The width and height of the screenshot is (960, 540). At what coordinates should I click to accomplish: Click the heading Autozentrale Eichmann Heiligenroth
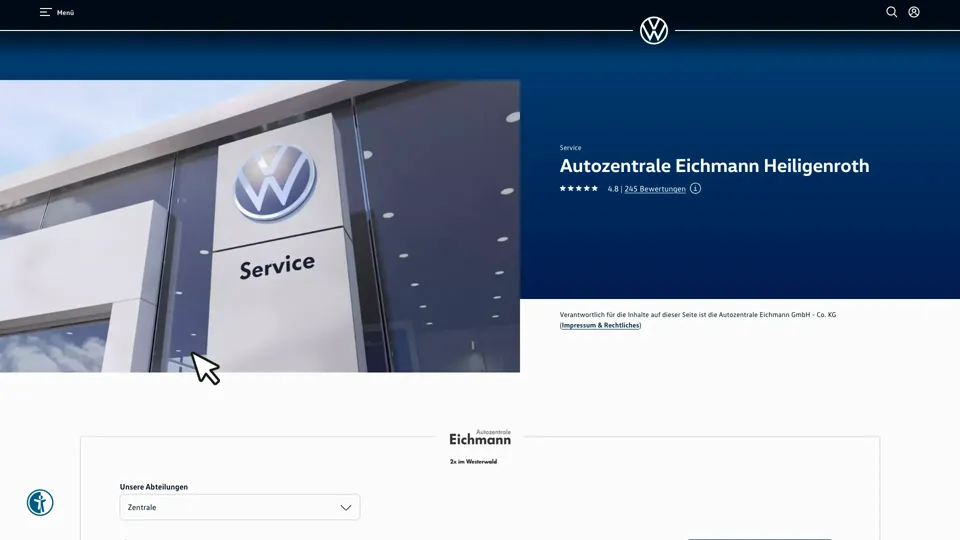714,166
